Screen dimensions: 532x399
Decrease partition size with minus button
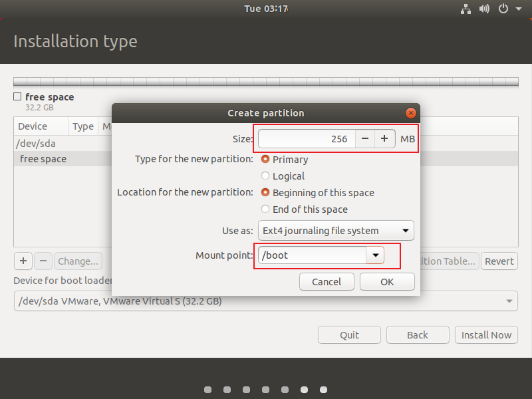tap(365, 139)
